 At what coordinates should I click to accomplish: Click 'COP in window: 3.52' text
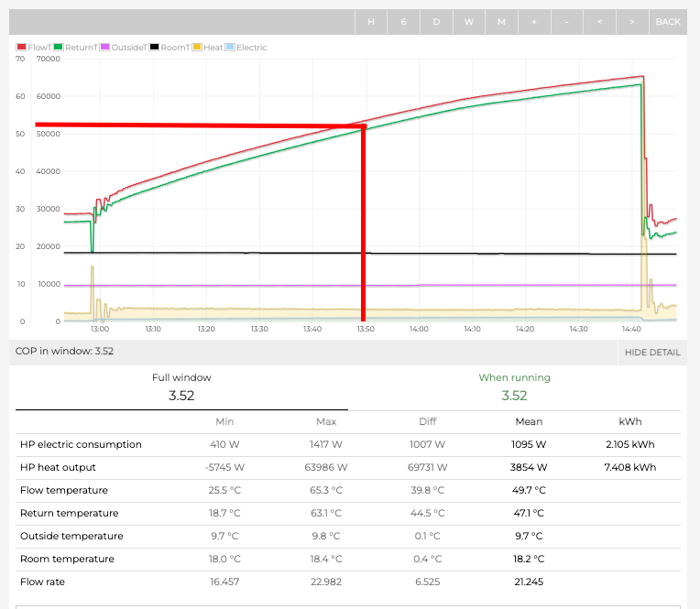[64, 351]
